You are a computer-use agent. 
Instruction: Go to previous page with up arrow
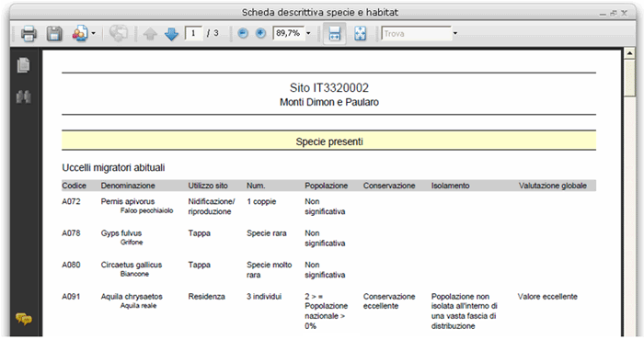[150, 34]
